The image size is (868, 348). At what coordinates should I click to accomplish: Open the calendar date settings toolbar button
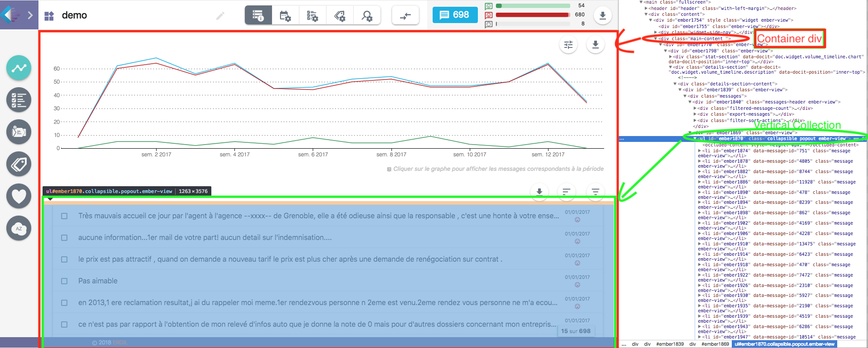pyautogui.click(x=286, y=15)
